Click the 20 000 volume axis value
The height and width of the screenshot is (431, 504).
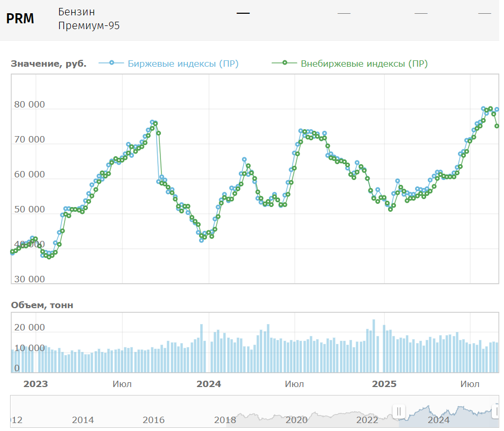(x=30, y=327)
